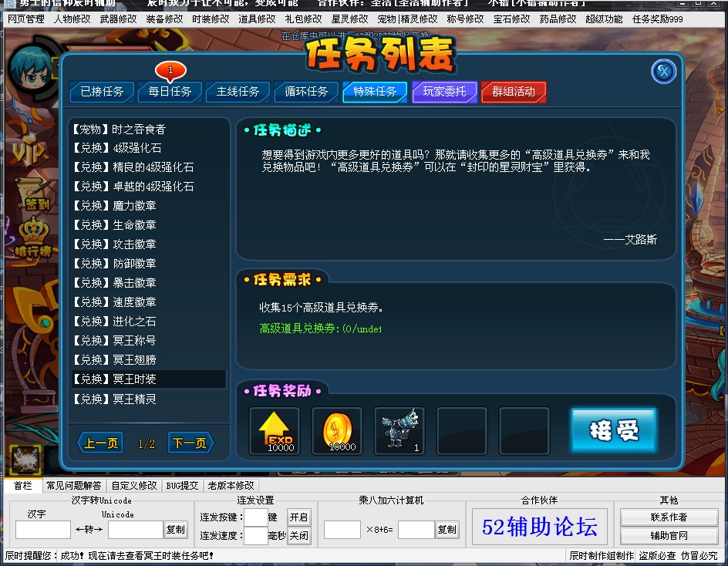Open the 宝石修改 menu
Image resolution: width=728 pixels, height=566 pixels.
(511, 19)
